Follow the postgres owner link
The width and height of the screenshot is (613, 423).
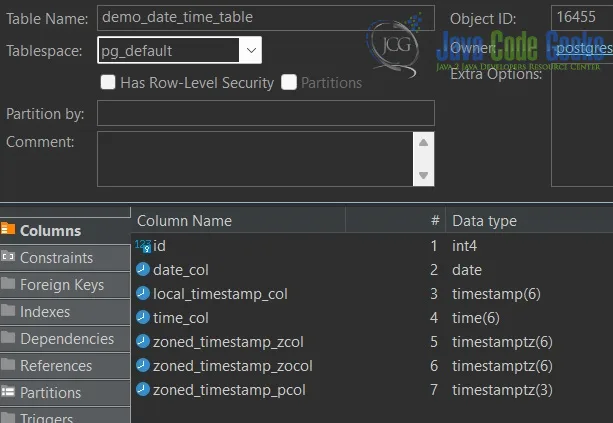click(584, 48)
